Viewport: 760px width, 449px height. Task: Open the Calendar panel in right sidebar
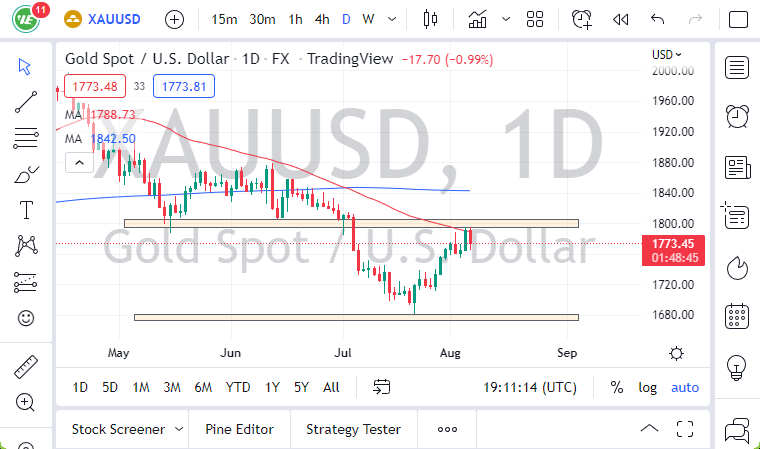737,316
